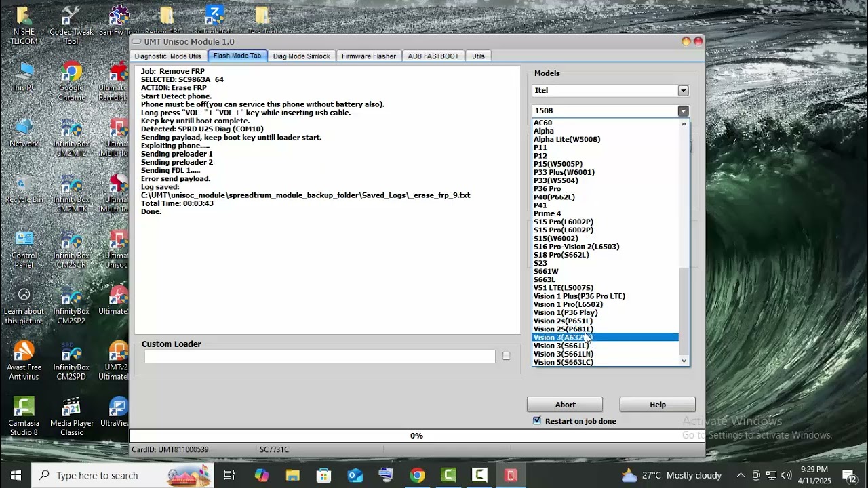Open the InfinityBox CM2SP2 shortcut

71,306
